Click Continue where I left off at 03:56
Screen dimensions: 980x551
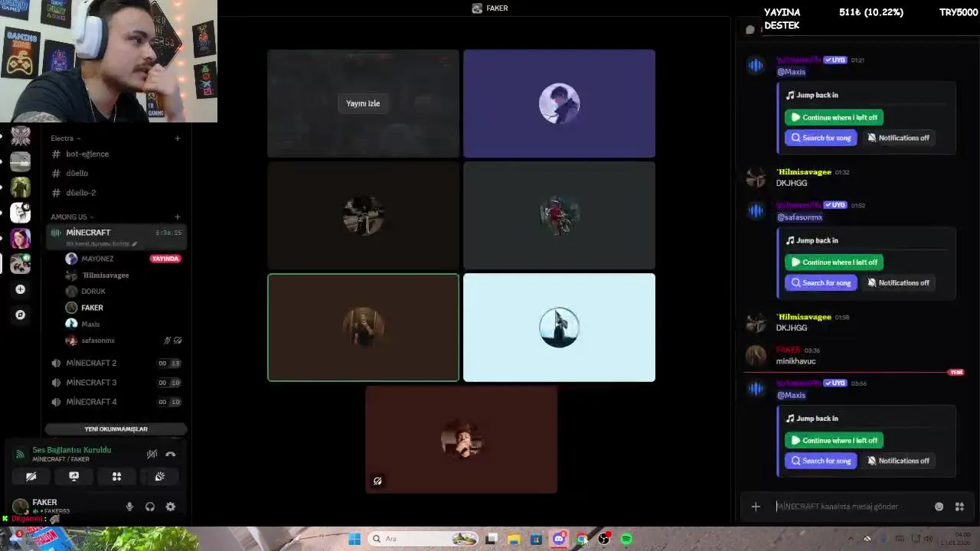pyautogui.click(x=834, y=440)
